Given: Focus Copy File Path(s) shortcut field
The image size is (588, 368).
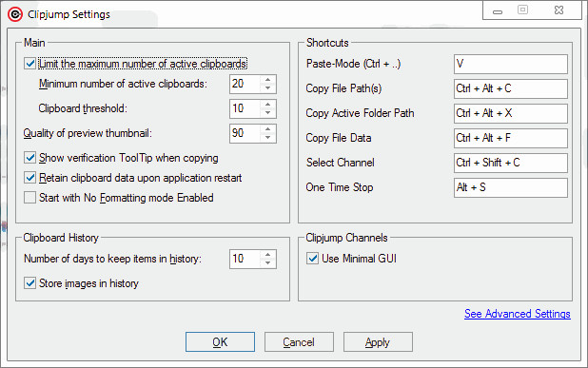Looking at the screenshot, I should (x=511, y=88).
